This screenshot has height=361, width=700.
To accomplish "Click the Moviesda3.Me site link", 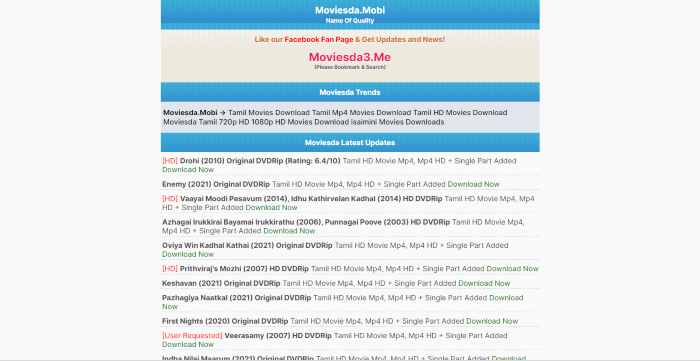I will (x=350, y=57).
